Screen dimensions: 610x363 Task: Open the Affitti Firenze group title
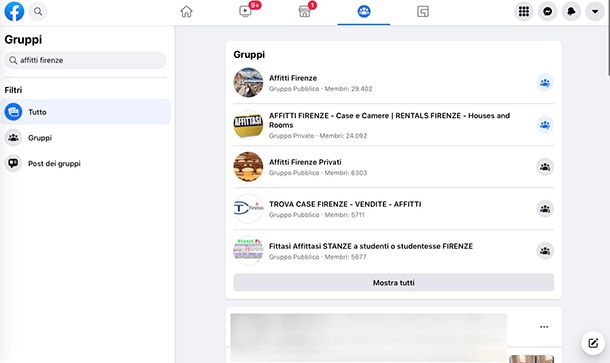coord(293,78)
